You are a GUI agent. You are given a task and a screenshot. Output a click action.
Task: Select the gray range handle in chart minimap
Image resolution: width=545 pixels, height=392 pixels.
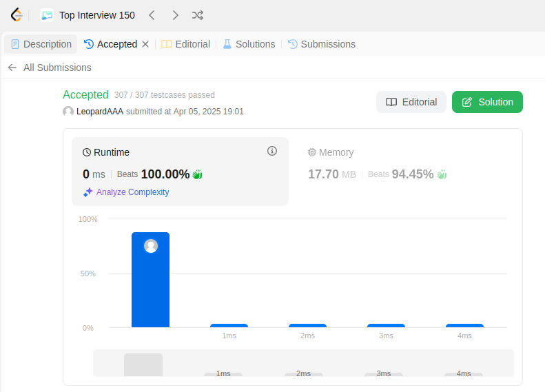[x=143, y=365]
